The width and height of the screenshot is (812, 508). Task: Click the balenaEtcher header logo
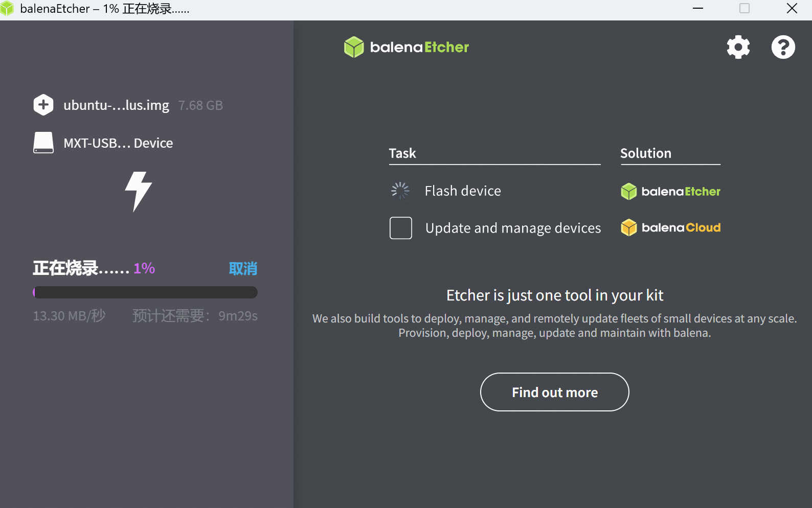coord(407,47)
